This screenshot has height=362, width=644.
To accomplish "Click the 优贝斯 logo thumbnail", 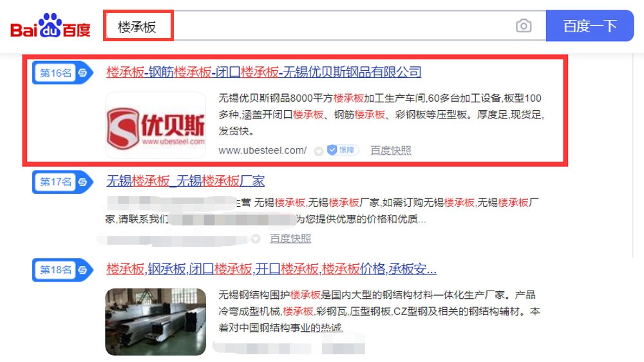I will (156, 126).
